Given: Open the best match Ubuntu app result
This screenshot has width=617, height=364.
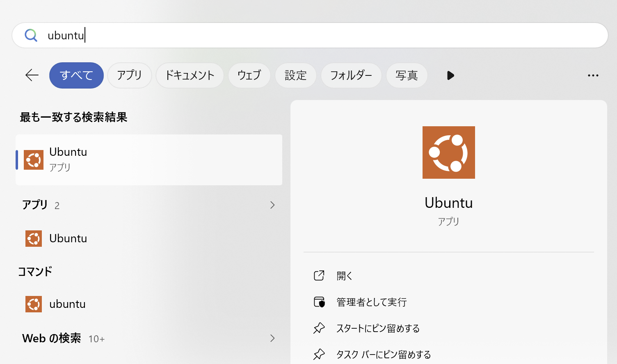Looking at the screenshot, I should point(149,160).
